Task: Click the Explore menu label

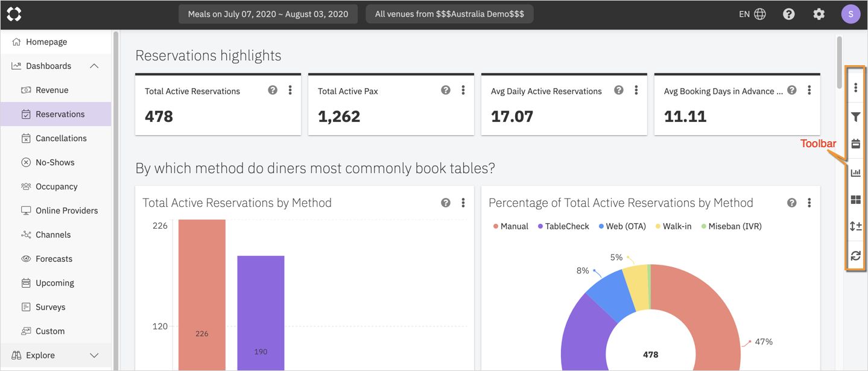Action: 40,355
